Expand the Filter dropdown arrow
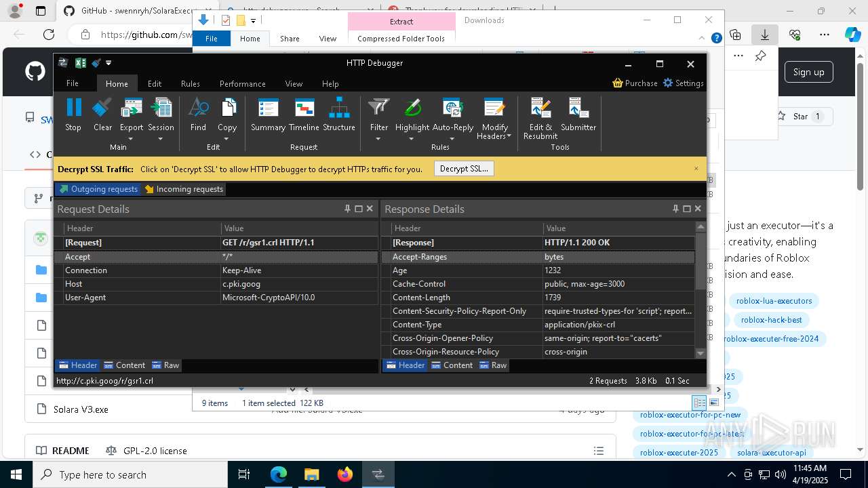 [x=378, y=139]
